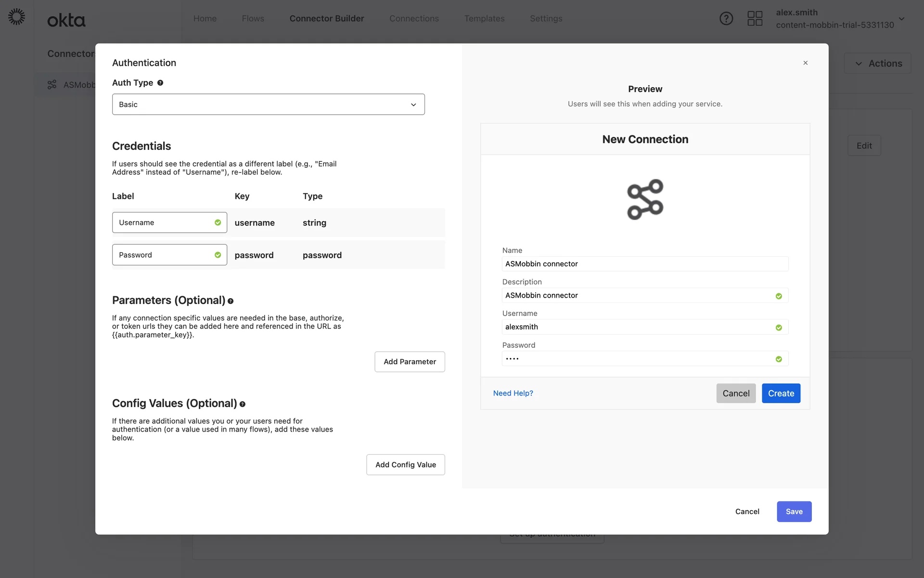
Task: Open the Actions dropdown
Action: 877,64
